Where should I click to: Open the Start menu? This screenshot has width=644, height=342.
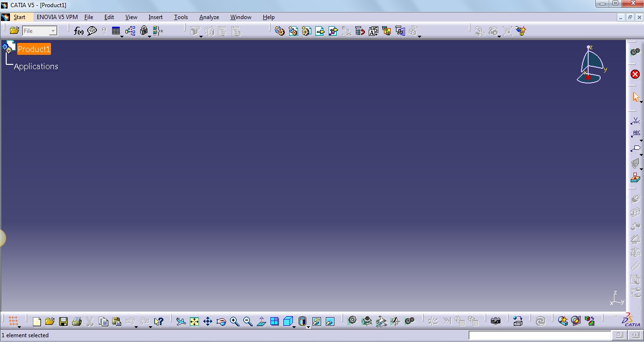point(20,17)
